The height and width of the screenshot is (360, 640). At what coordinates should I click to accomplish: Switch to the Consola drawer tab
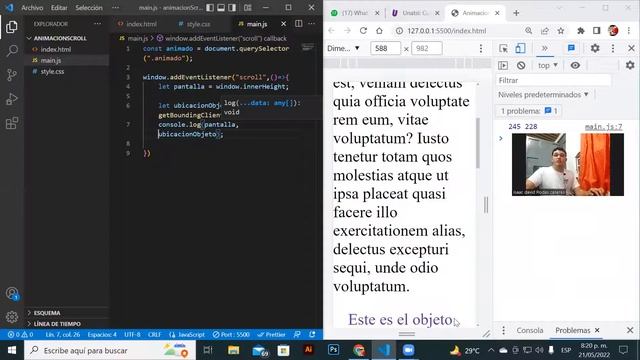[530, 330]
